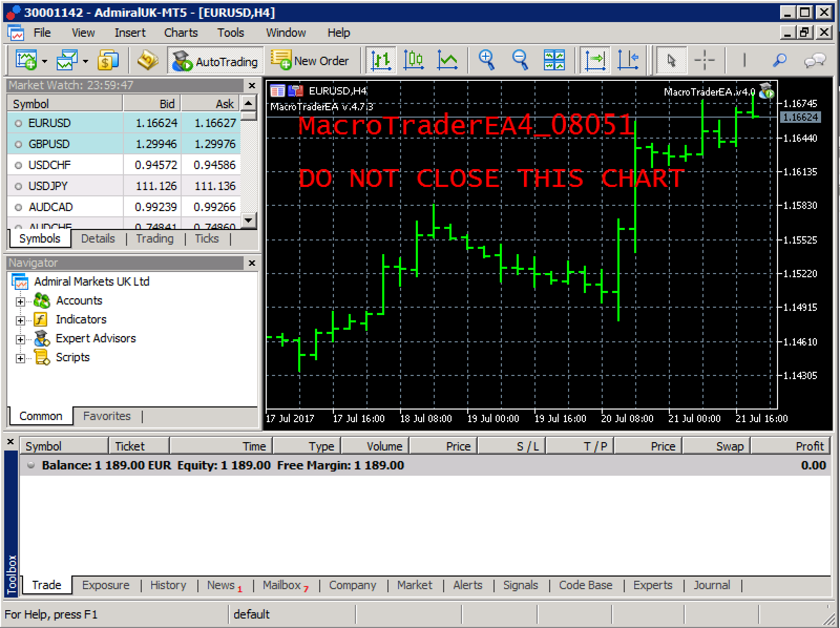
Task: Open the search magnifier in the toolbar
Action: [780, 61]
